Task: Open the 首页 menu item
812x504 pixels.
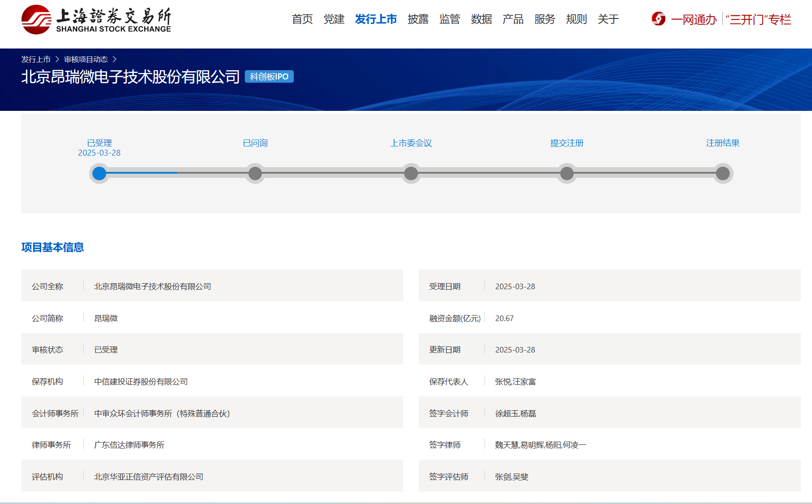Action: pyautogui.click(x=302, y=19)
